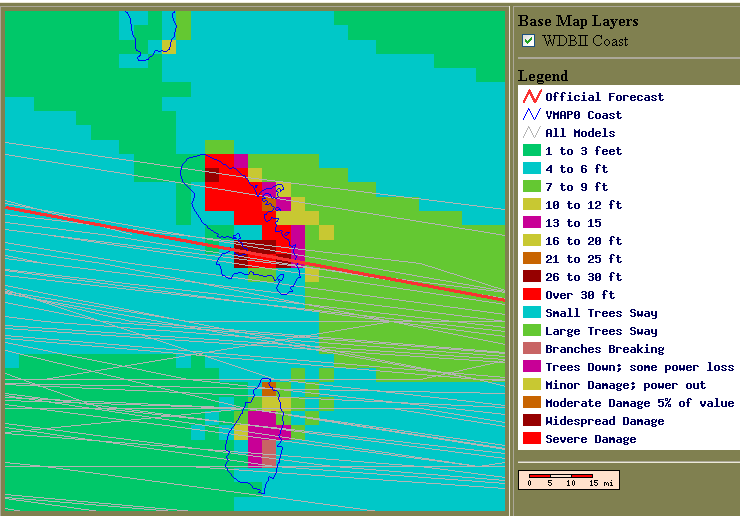Toggle the WDBII Coast checkbox
The width and height of the screenshot is (740, 516).
pos(529,41)
